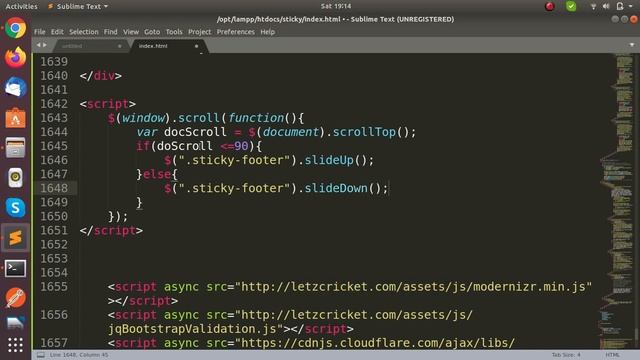Image resolution: width=640 pixels, height=360 pixels.
Task: Show Applications grid in the dock
Action: click(16, 345)
